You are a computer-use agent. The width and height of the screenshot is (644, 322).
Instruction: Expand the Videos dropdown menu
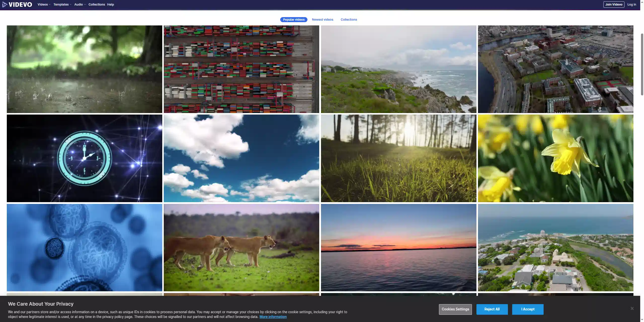click(44, 5)
